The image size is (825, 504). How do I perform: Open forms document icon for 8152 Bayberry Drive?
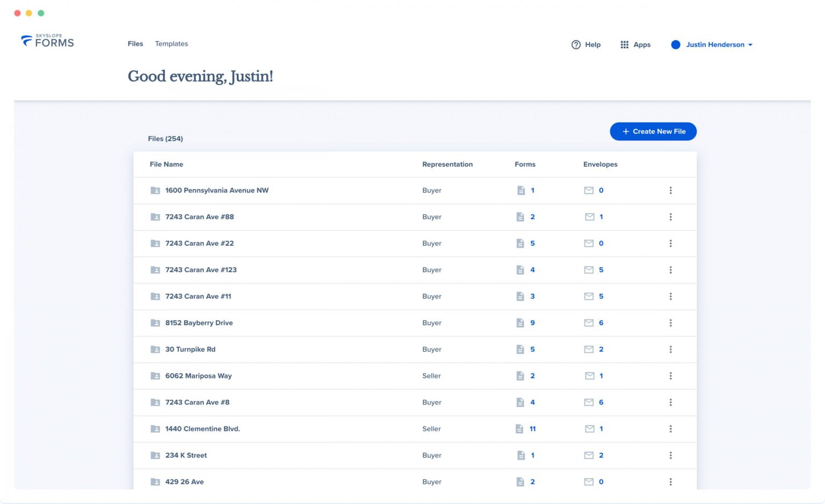520,323
